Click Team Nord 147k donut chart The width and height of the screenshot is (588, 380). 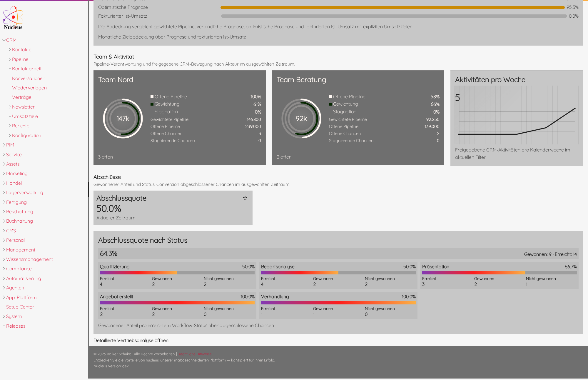coord(123,119)
